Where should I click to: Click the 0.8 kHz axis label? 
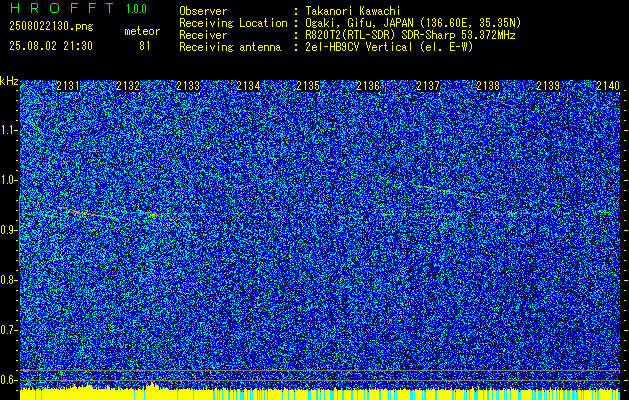[x=8, y=280]
